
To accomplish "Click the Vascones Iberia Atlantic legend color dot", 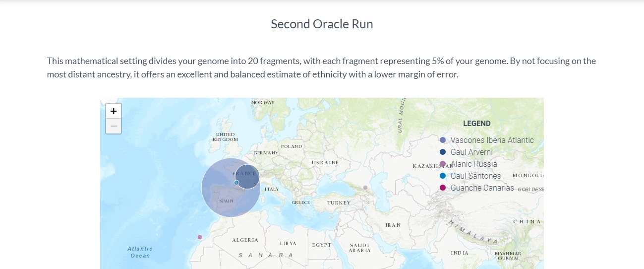I will point(443,140).
